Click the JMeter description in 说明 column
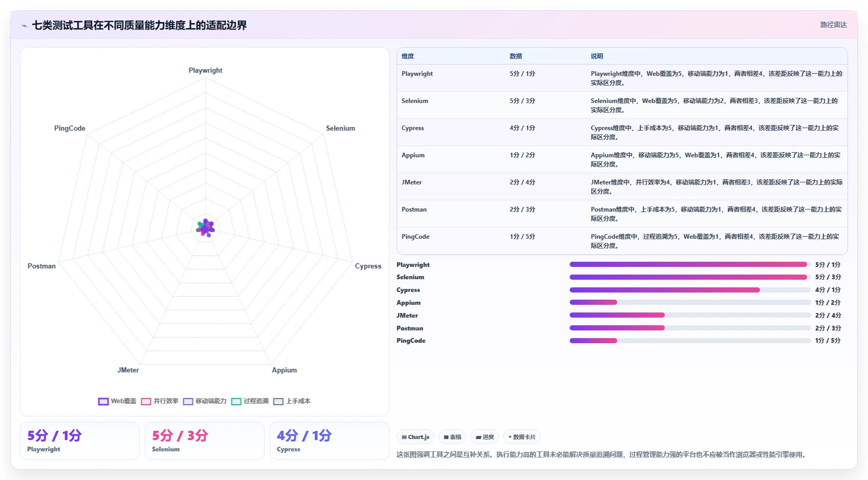The width and height of the screenshot is (868, 480). tap(717, 186)
